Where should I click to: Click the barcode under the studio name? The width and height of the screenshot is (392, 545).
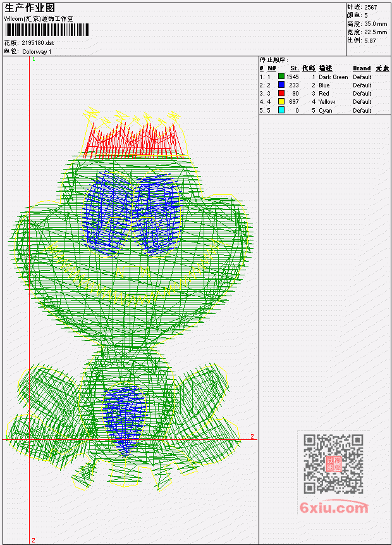(x=47, y=30)
